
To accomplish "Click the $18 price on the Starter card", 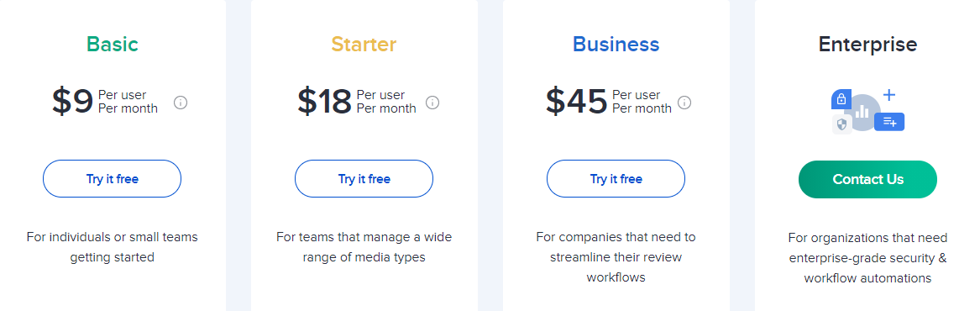I will click(x=324, y=102).
